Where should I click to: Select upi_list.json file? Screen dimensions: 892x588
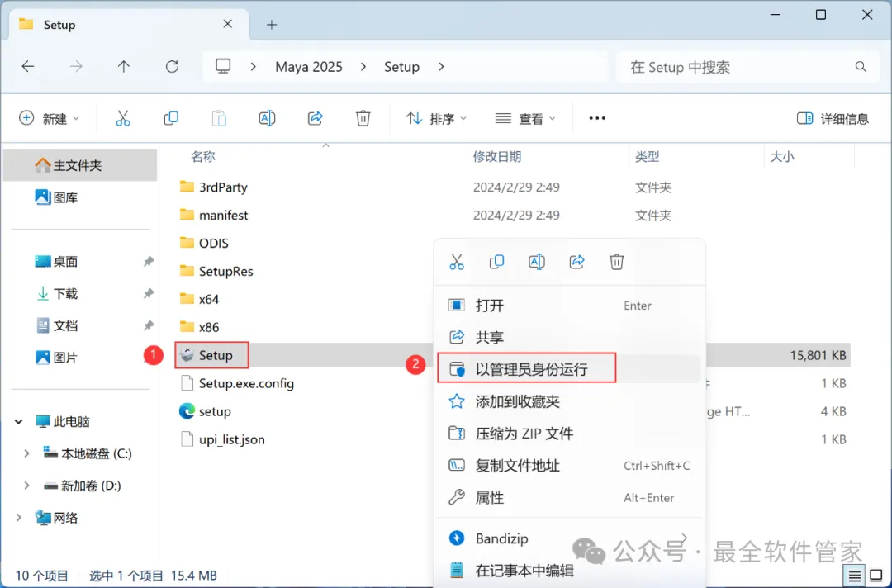click(x=222, y=439)
